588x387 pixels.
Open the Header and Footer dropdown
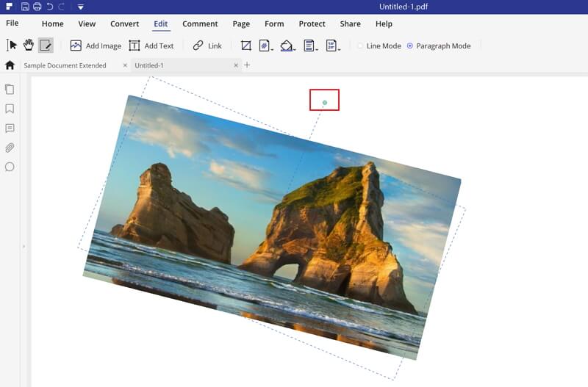(x=310, y=46)
